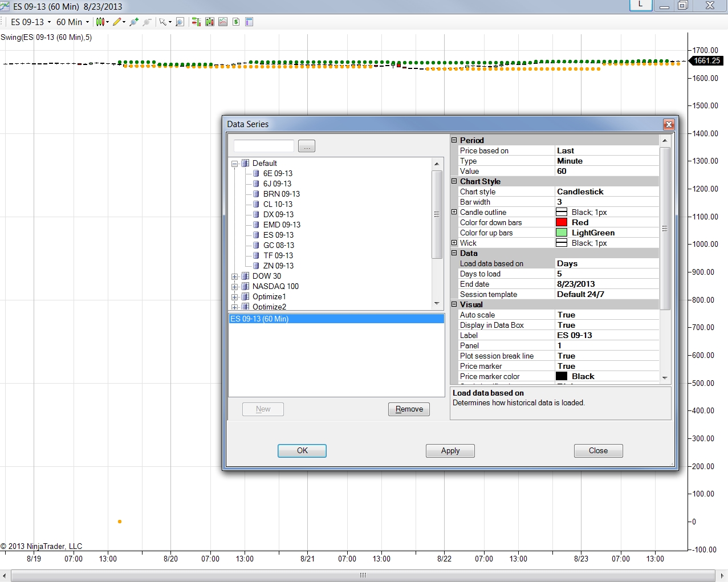The height and width of the screenshot is (582, 728).
Task: Click the Apply button
Action: [450, 451]
